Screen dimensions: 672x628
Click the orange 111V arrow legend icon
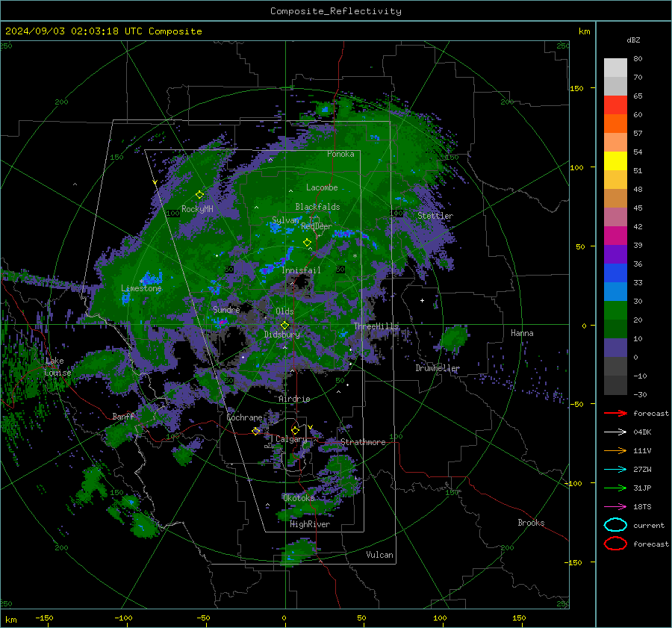pyautogui.click(x=615, y=450)
